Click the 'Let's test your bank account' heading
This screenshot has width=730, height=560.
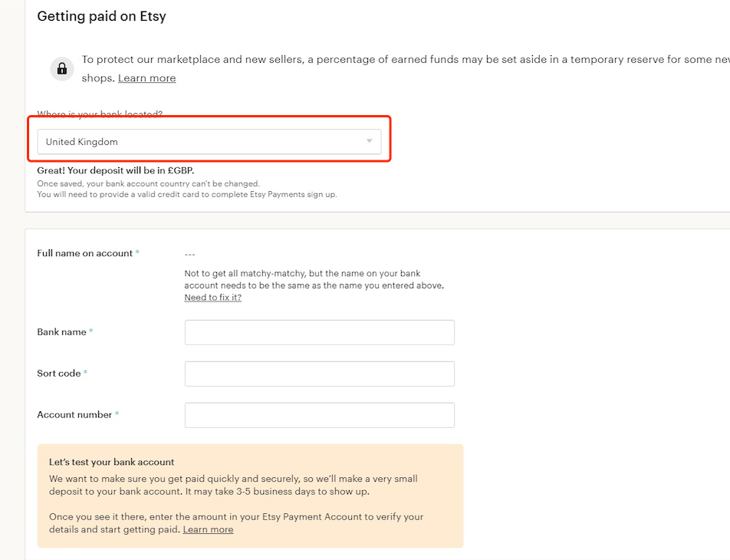(112, 462)
